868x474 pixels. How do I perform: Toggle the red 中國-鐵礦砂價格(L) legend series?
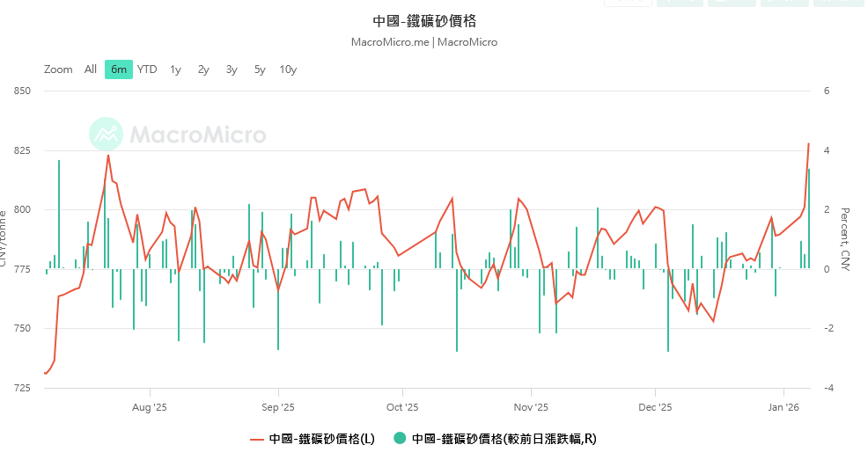(313, 439)
